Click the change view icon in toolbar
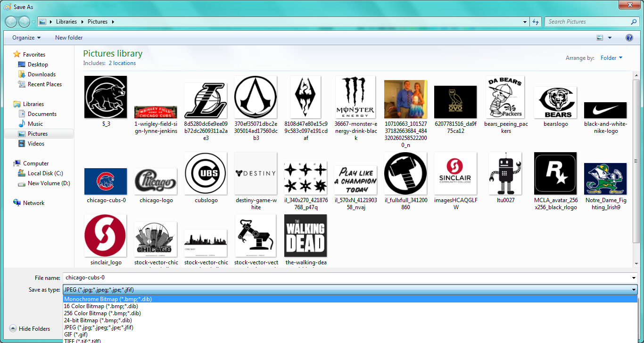644x343 pixels. [600, 38]
